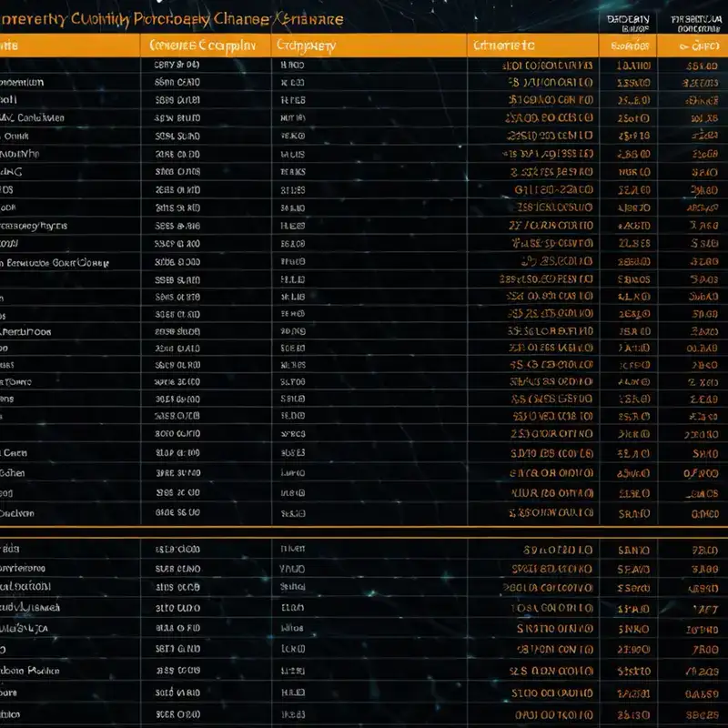
Task: Click the last orange header cell
Action: click(x=693, y=45)
